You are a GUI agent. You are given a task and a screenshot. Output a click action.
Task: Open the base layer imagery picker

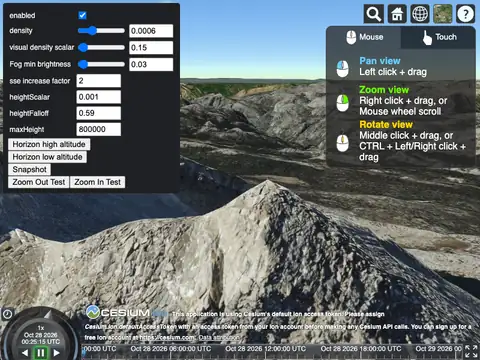(x=443, y=14)
